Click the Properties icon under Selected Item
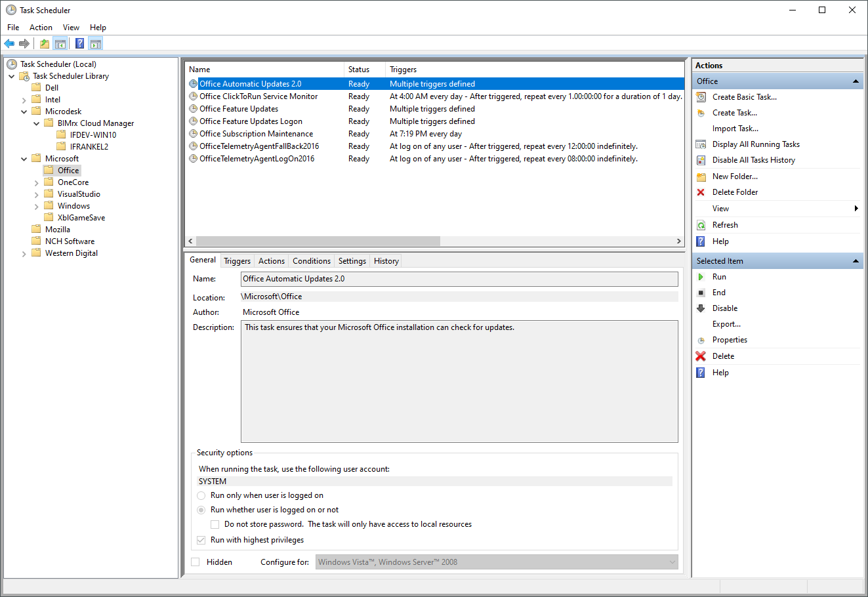Image resolution: width=868 pixels, height=597 pixels. click(x=701, y=340)
